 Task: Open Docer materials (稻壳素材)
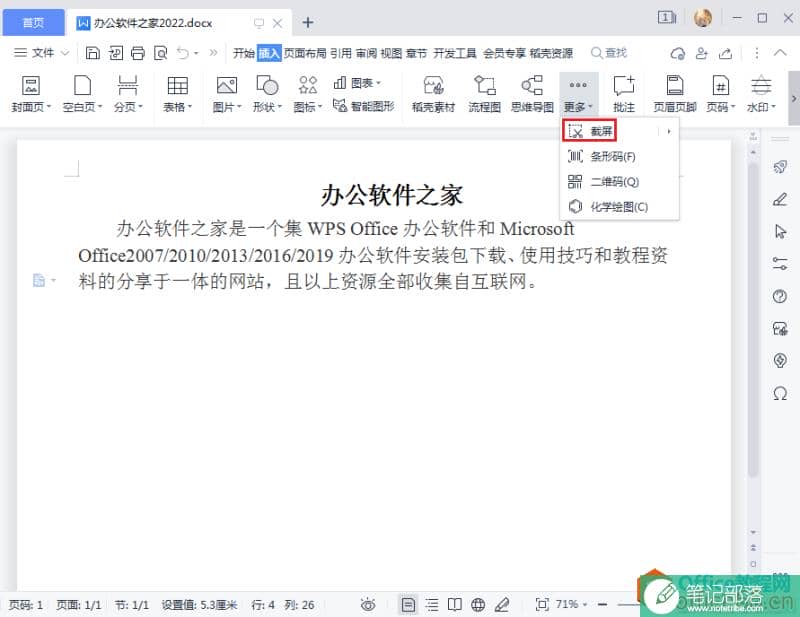[x=433, y=93]
